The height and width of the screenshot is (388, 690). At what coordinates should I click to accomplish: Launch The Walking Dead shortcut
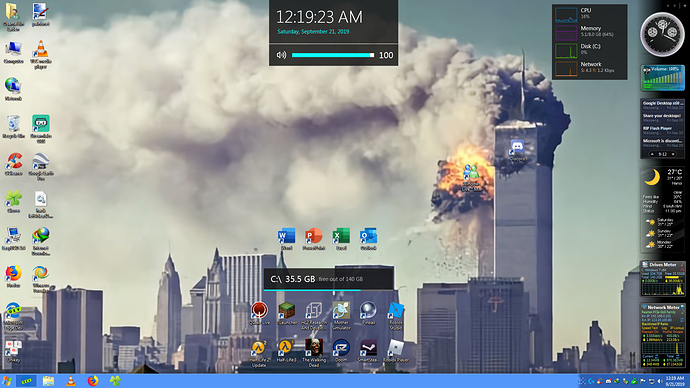coord(314,353)
